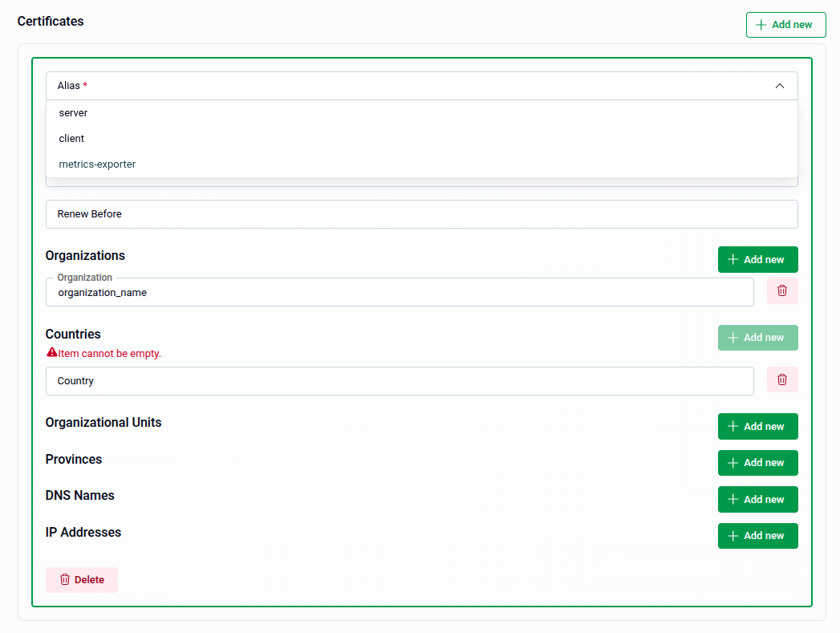Collapse the Alias dropdown using its chevron
The height and width of the screenshot is (633, 840).
779,85
